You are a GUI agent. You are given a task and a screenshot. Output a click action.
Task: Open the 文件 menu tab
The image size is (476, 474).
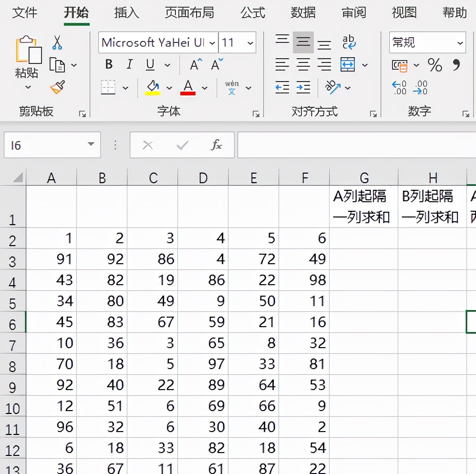pos(25,13)
